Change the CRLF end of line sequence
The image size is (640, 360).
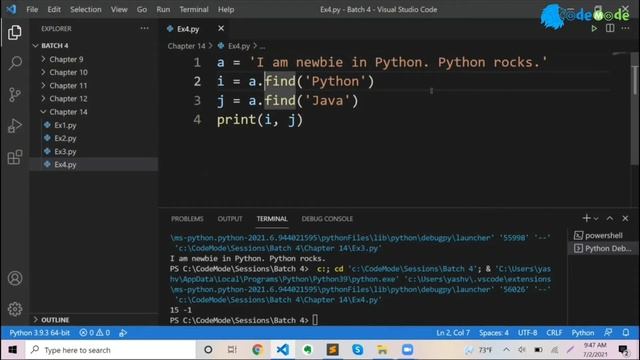pyautogui.click(x=554, y=333)
